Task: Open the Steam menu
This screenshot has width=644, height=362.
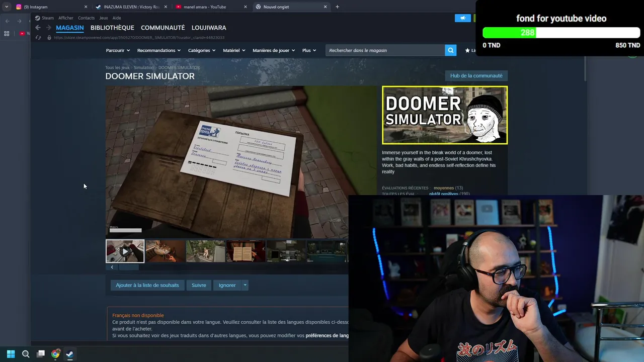Action: tap(44, 18)
